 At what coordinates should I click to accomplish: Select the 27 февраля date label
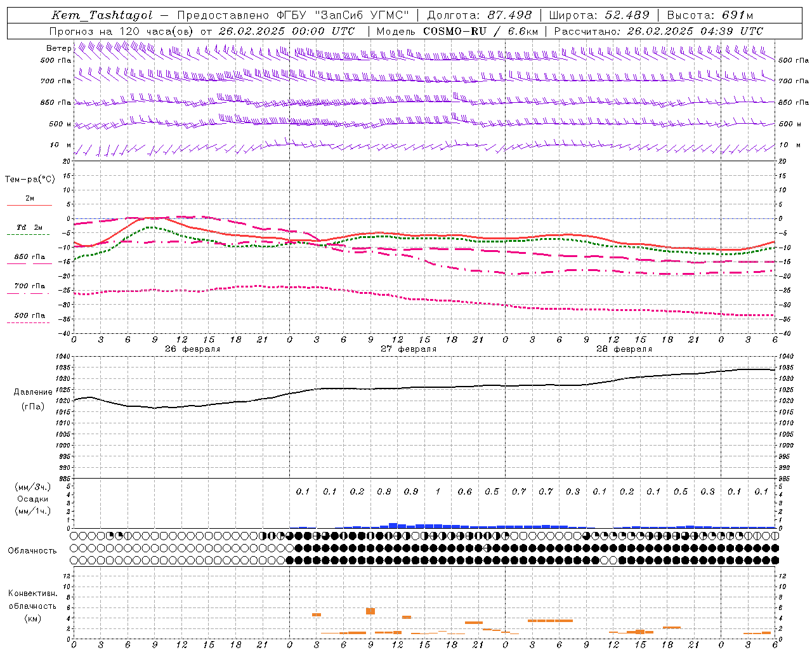click(408, 349)
